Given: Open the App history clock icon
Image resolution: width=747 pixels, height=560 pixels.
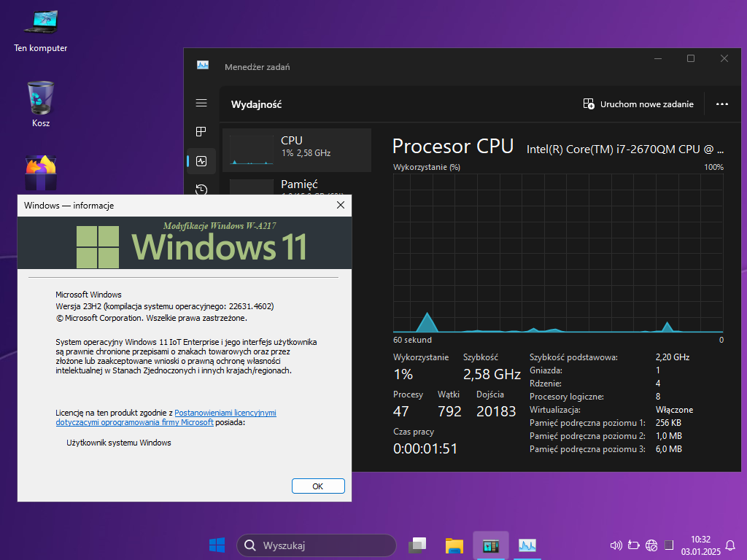Looking at the screenshot, I should pos(201,189).
